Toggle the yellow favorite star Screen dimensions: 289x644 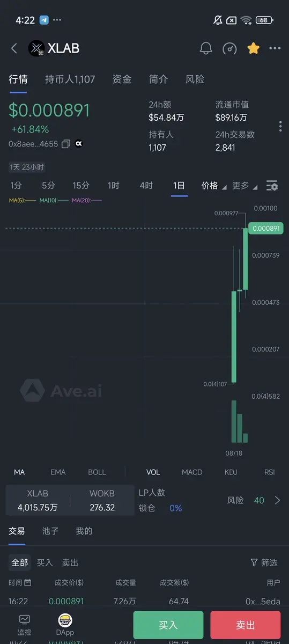[253, 48]
